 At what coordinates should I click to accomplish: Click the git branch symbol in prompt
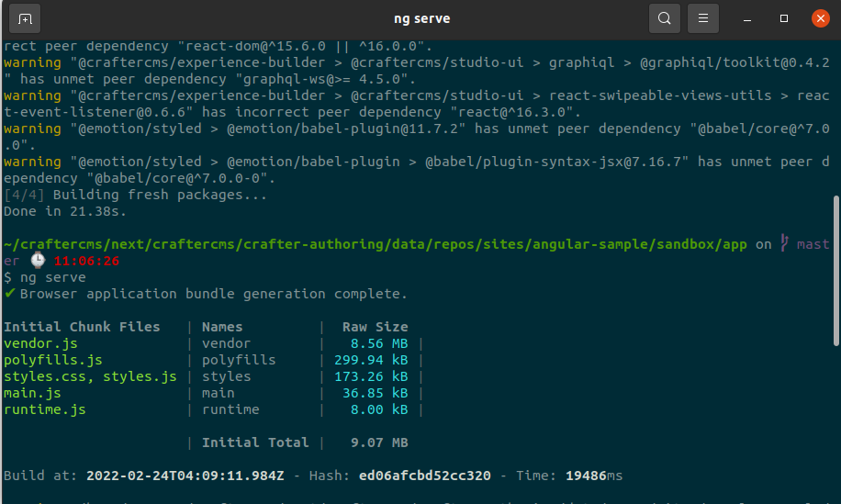click(x=783, y=244)
